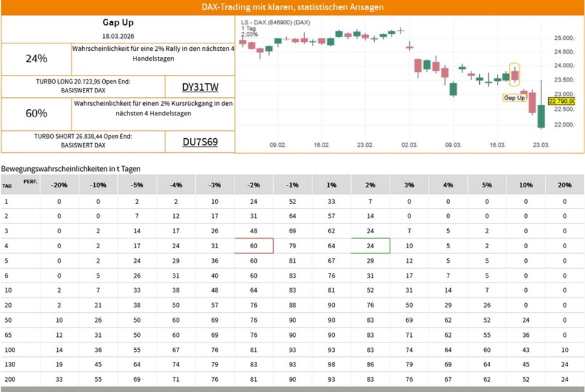Open the DU7S69 turbo short link

pyautogui.click(x=200, y=142)
